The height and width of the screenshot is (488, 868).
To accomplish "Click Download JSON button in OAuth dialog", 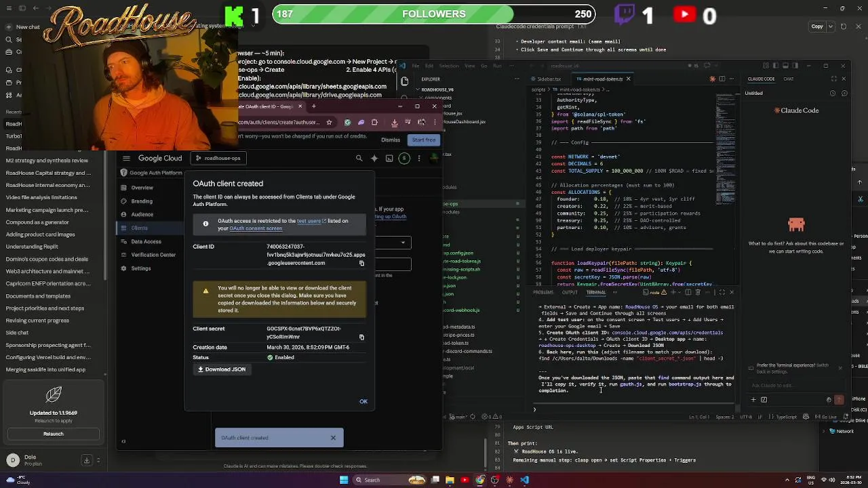I will [x=222, y=369].
